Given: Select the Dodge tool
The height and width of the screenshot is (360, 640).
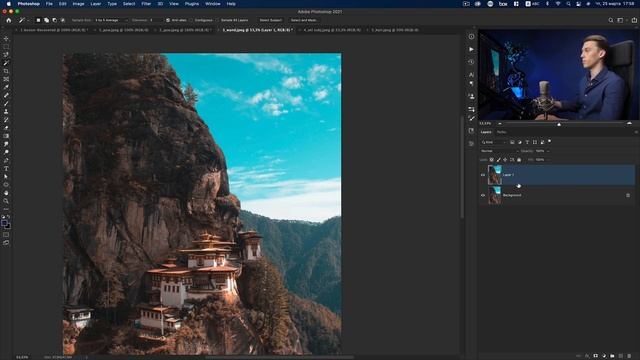Looking at the screenshot, I should [6, 152].
